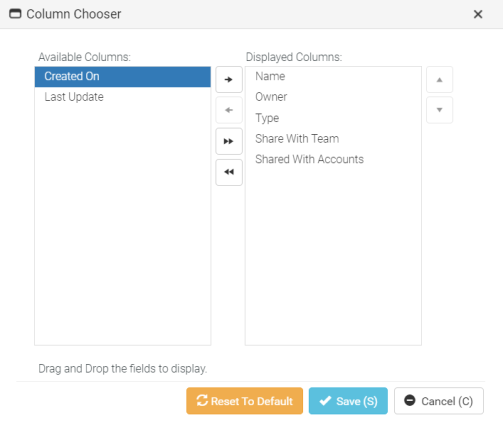
Task: Save the column selection
Action: point(348,401)
